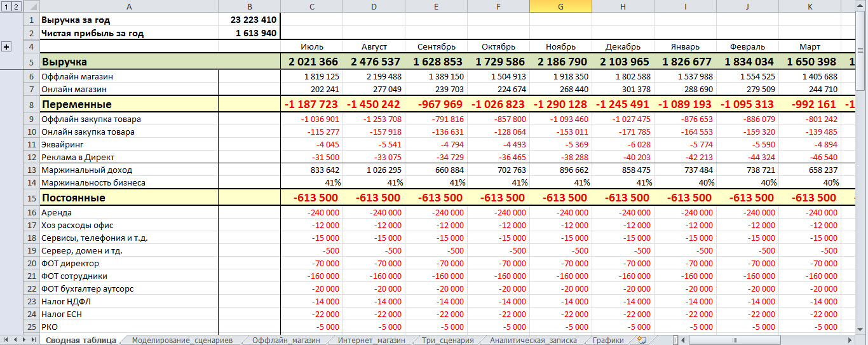Select 'Маржинальный доход' row label
868x345 pixels.
point(129,170)
